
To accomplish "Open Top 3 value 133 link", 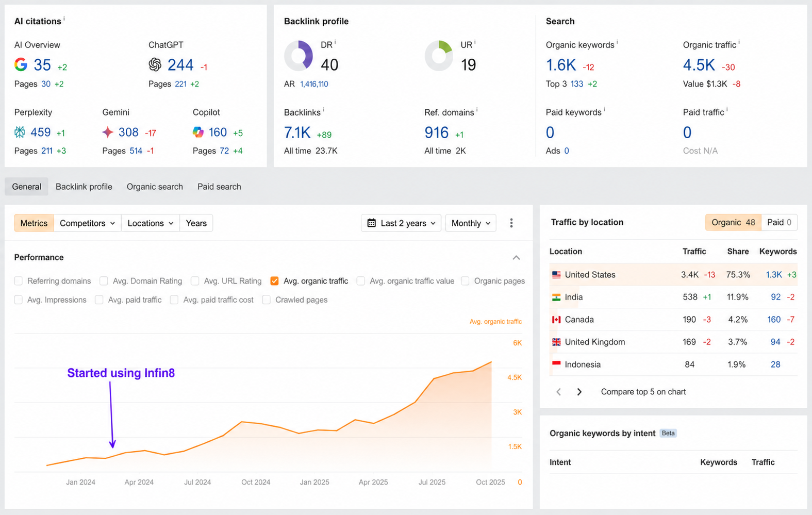I will (577, 84).
